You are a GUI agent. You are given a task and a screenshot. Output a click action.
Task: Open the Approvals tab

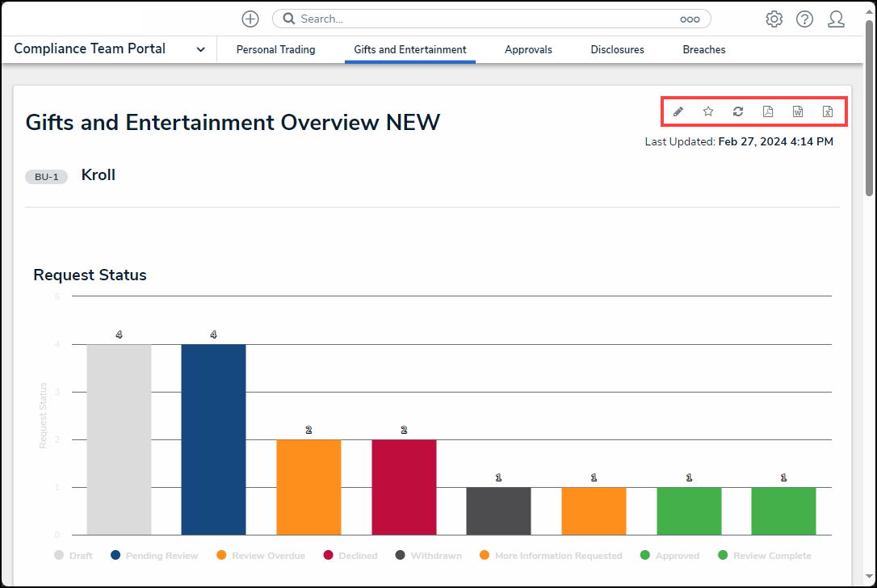click(x=528, y=49)
